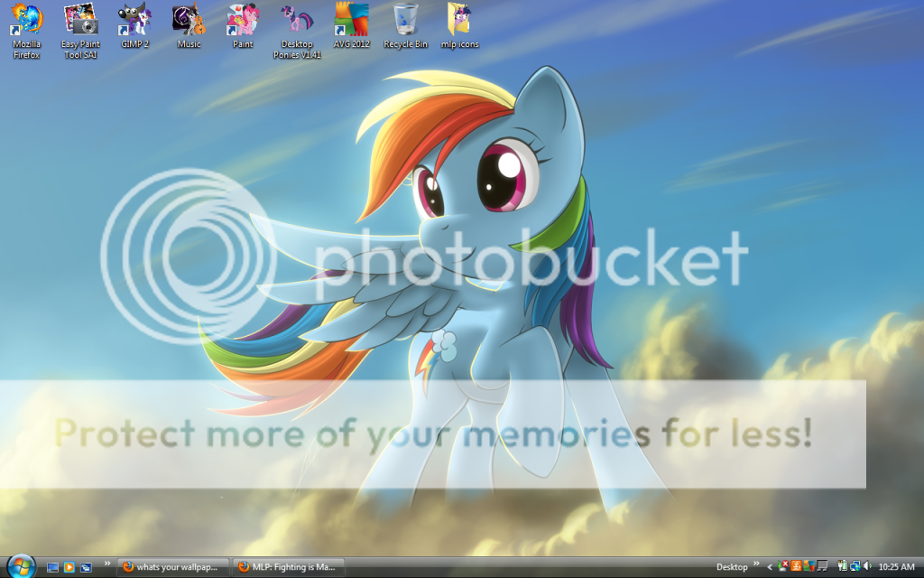924x578 pixels.
Task: Show hidden tray icons arrow
Action: (x=770, y=567)
